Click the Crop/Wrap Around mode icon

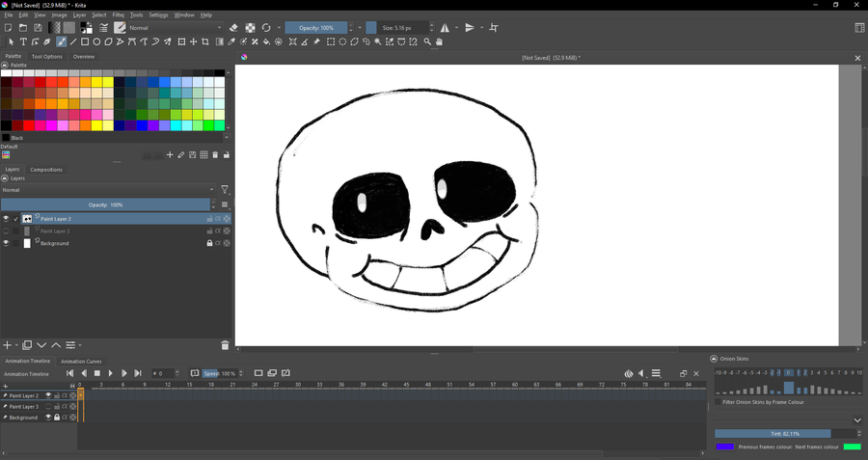pyautogui.click(x=494, y=28)
